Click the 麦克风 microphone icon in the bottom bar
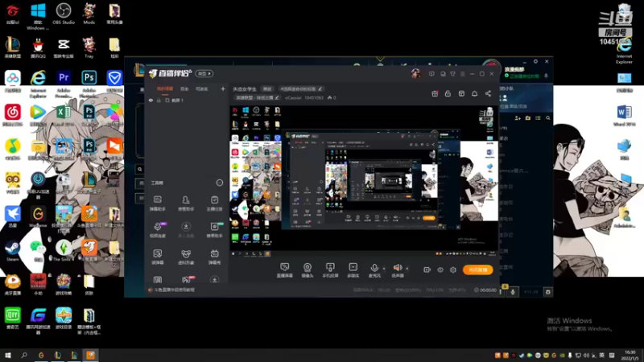This screenshot has height=362, width=644. point(374,269)
